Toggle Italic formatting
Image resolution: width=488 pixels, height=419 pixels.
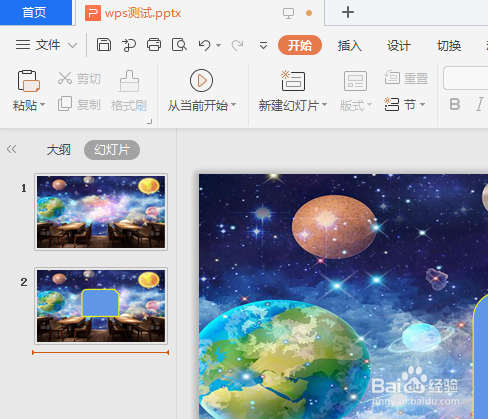(479, 104)
